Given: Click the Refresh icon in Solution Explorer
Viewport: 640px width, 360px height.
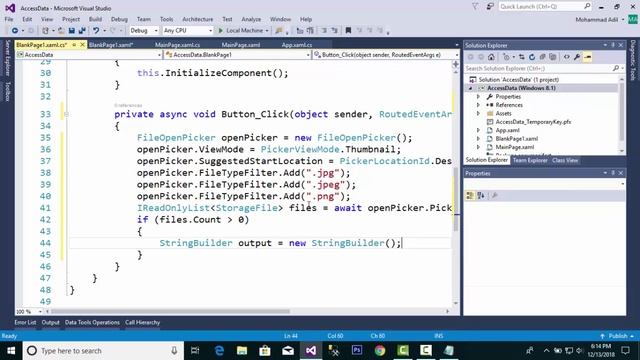Looking at the screenshot, I should 532,57.
